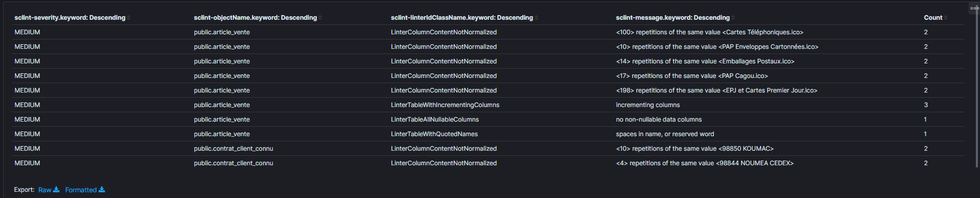The width and height of the screenshot is (980, 198).
Task: Click the 98844 NOUMEA CEDEX message cell
Action: pyautogui.click(x=705, y=163)
